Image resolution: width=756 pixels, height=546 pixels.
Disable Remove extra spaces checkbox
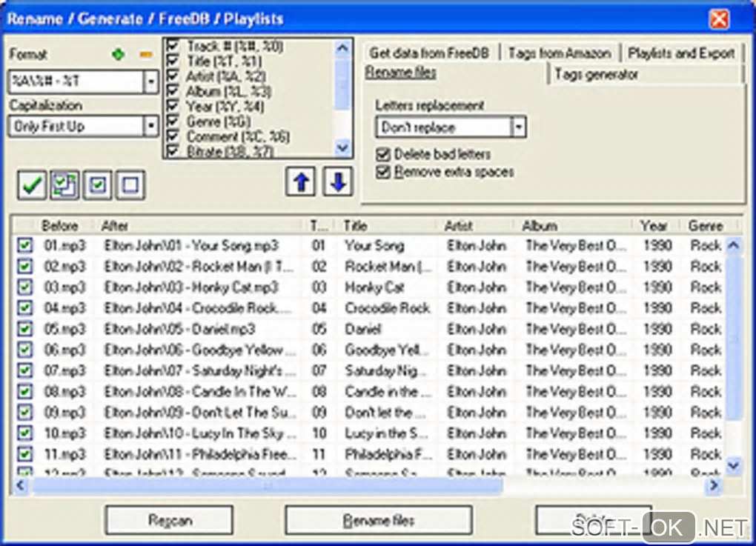point(383,172)
